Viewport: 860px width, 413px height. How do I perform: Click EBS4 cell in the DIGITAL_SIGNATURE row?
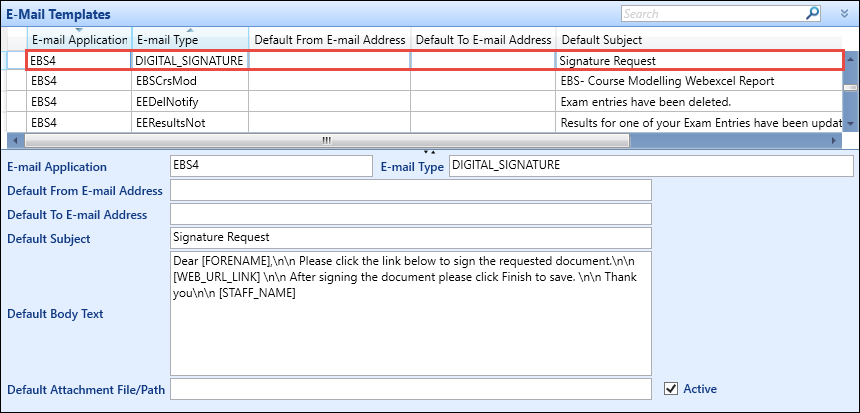pyautogui.click(x=80, y=61)
